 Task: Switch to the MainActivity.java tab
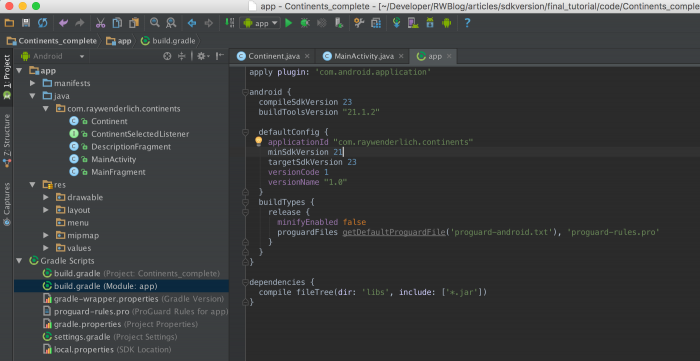[x=363, y=56]
